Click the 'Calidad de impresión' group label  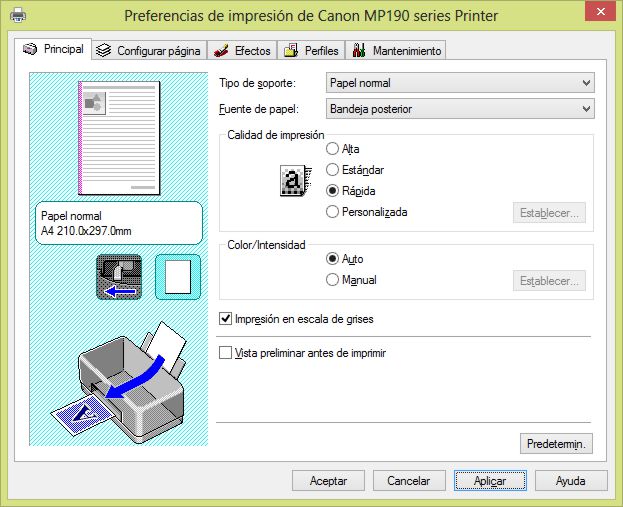point(276,135)
